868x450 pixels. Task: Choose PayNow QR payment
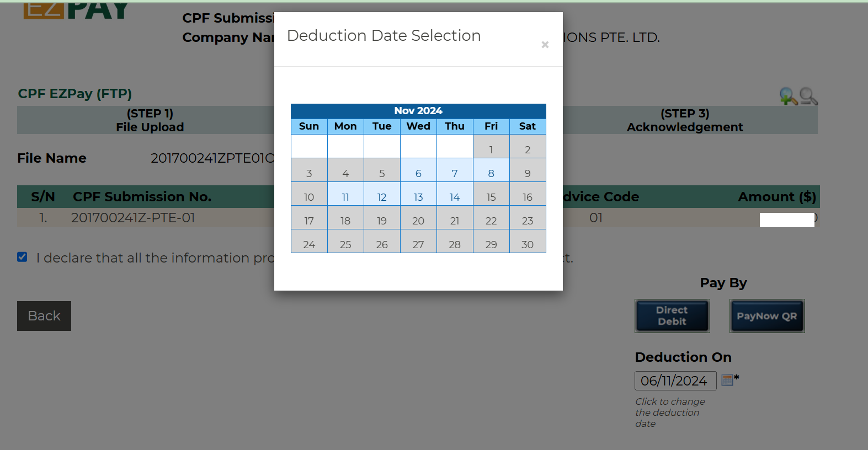[766, 316]
